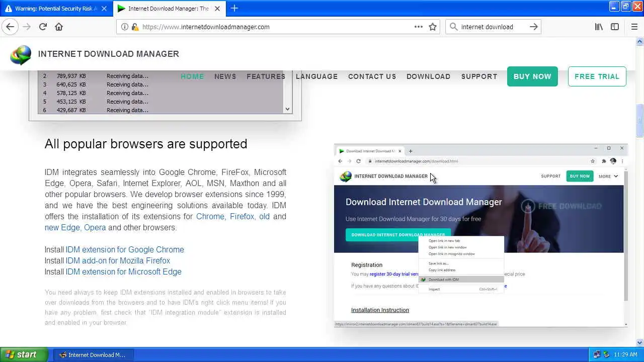Open a new tab with plus
Viewport: 644px width, 362px height.
(234, 8)
